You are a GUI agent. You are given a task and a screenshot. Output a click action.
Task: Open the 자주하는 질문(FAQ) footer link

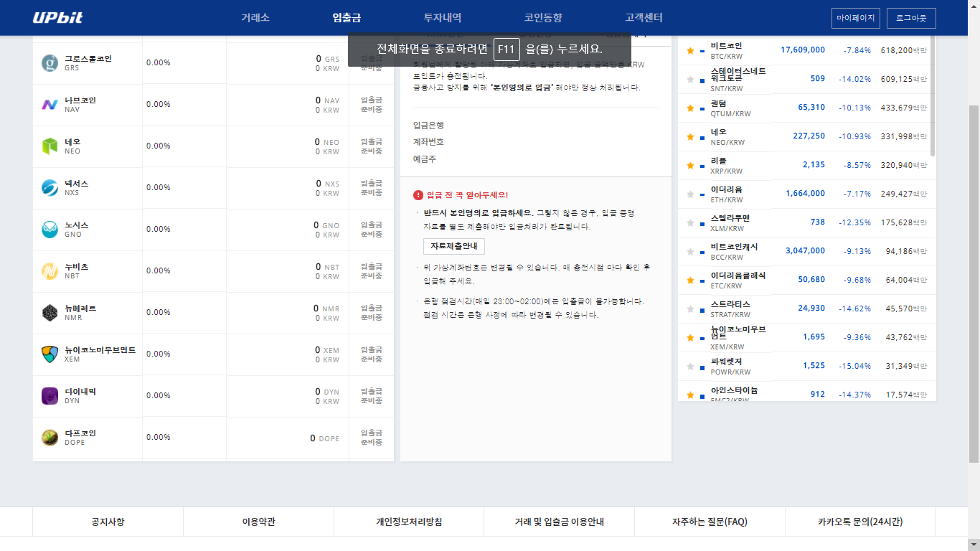pos(710,522)
